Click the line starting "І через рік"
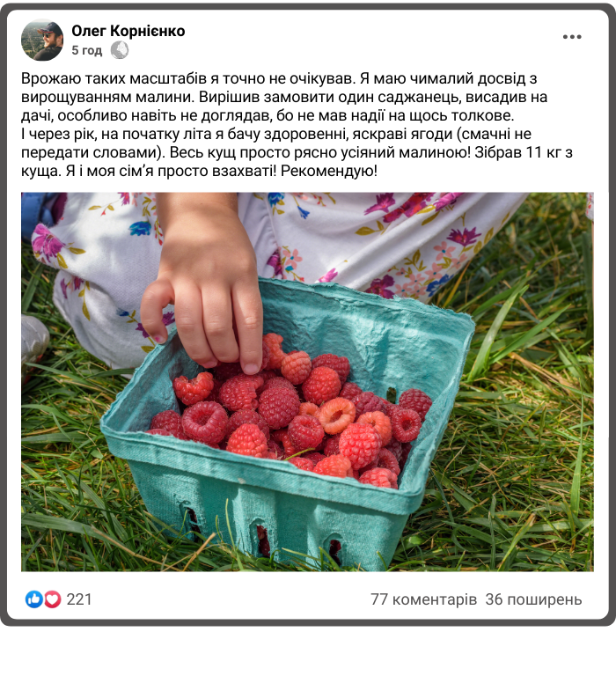Viewport: 616px width, 676px height. [x=276, y=134]
